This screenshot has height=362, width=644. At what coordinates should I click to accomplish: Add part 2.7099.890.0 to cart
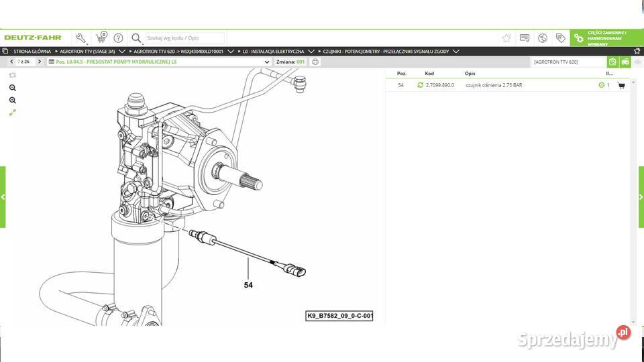tap(621, 85)
